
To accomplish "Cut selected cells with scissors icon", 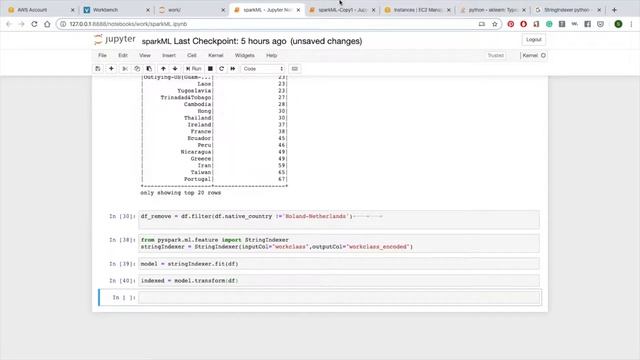I will pyautogui.click(x=125, y=69).
